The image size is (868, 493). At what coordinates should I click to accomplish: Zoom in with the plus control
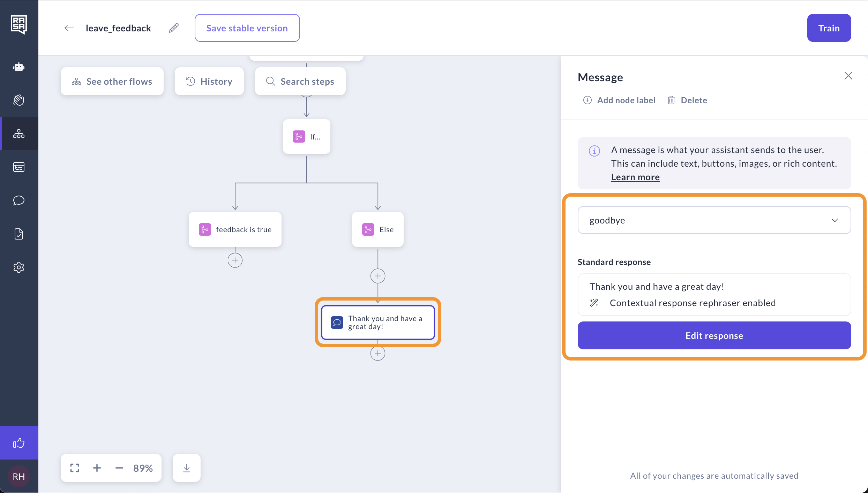click(97, 468)
